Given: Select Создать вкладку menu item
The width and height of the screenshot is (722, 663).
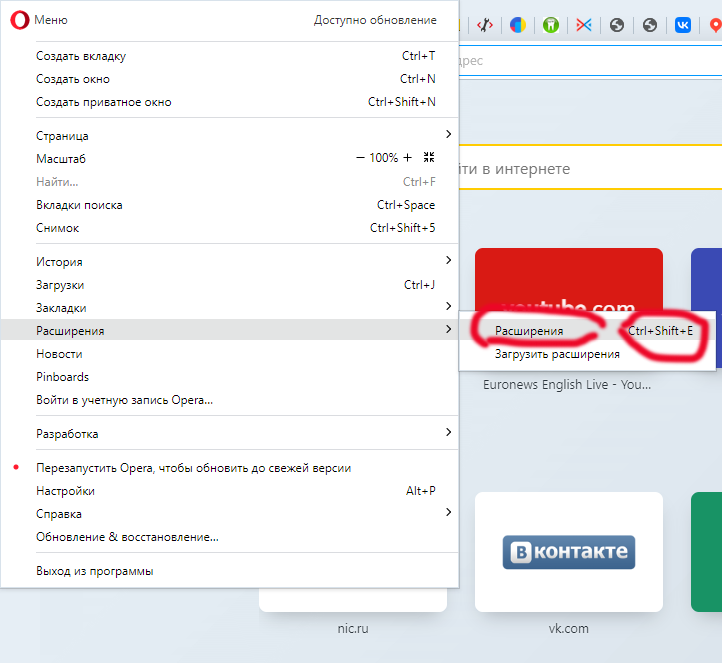Looking at the screenshot, I should 229,56.
